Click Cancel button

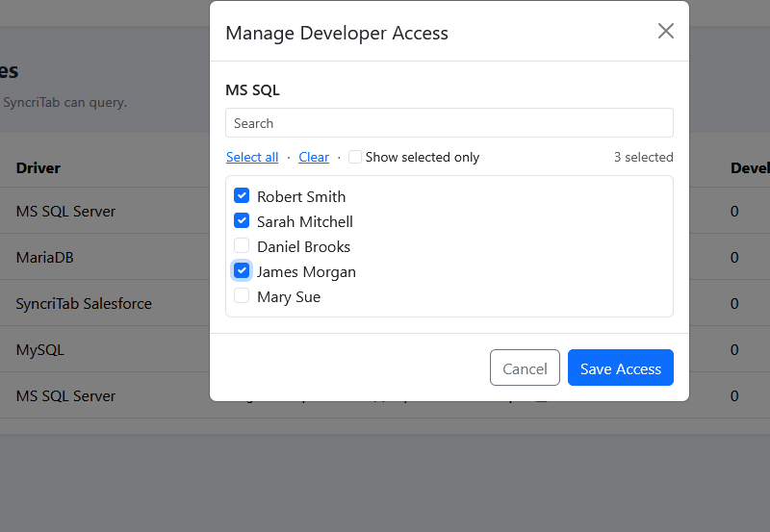(525, 368)
